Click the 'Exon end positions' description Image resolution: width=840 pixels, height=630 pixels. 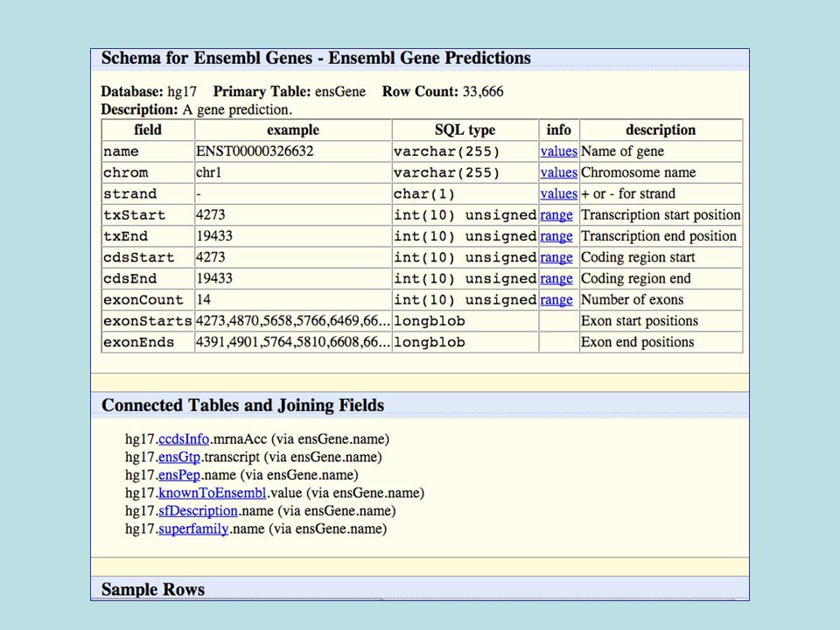click(638, 342)
